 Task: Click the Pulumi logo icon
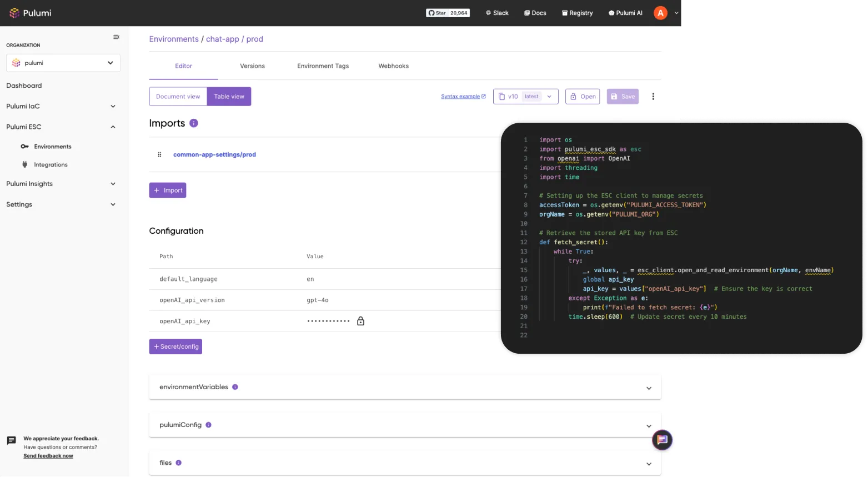tap(14, 13)
